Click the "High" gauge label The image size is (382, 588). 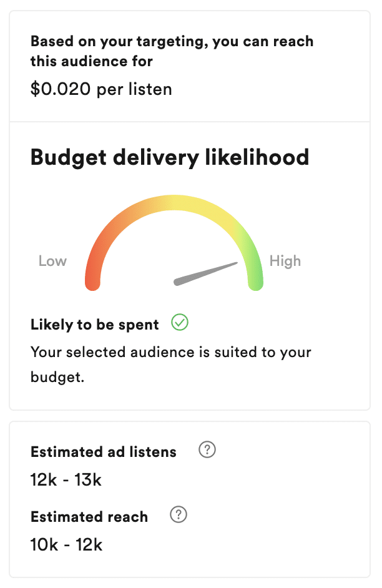[x=285, y=261]
